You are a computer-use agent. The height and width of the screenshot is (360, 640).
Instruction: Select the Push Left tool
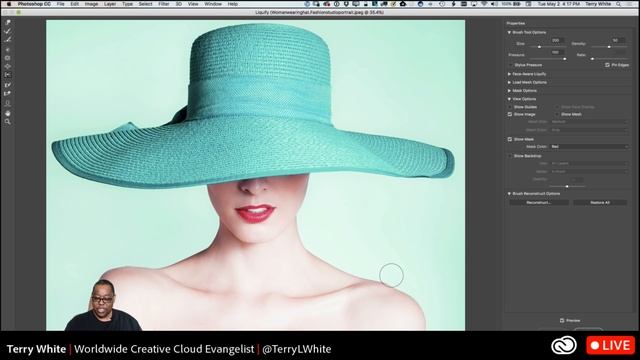[x=8, y=75]
